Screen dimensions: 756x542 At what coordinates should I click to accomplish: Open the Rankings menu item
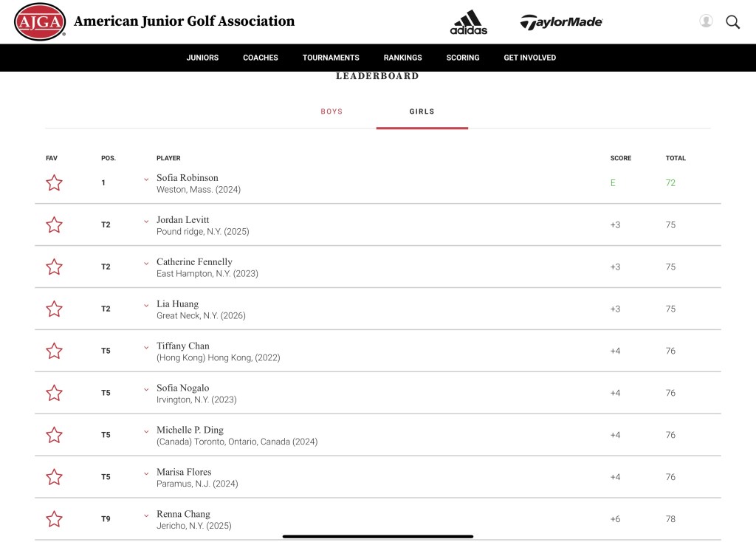pos(402,58)
